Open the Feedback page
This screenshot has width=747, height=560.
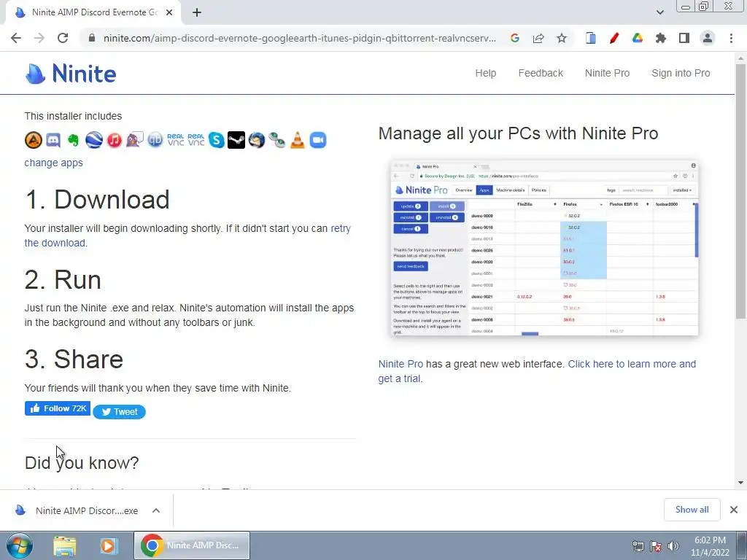click(541, 73)
